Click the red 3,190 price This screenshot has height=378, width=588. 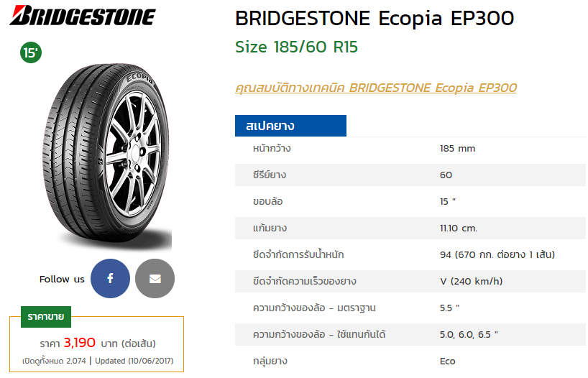coord(80,343)
